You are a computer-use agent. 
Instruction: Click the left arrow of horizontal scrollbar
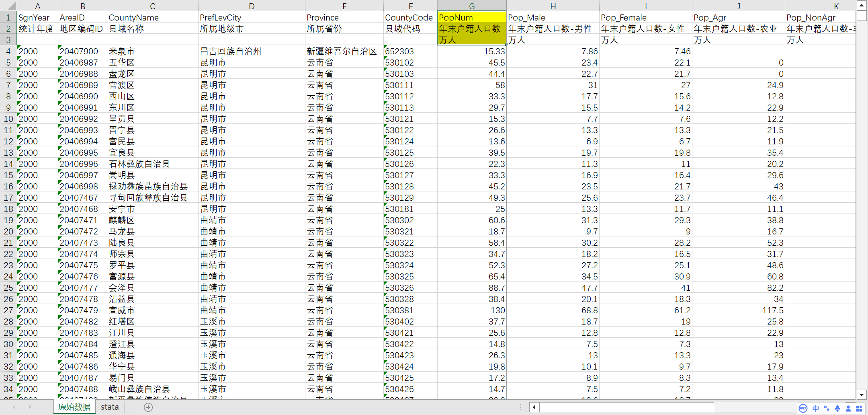pos(534,407)
